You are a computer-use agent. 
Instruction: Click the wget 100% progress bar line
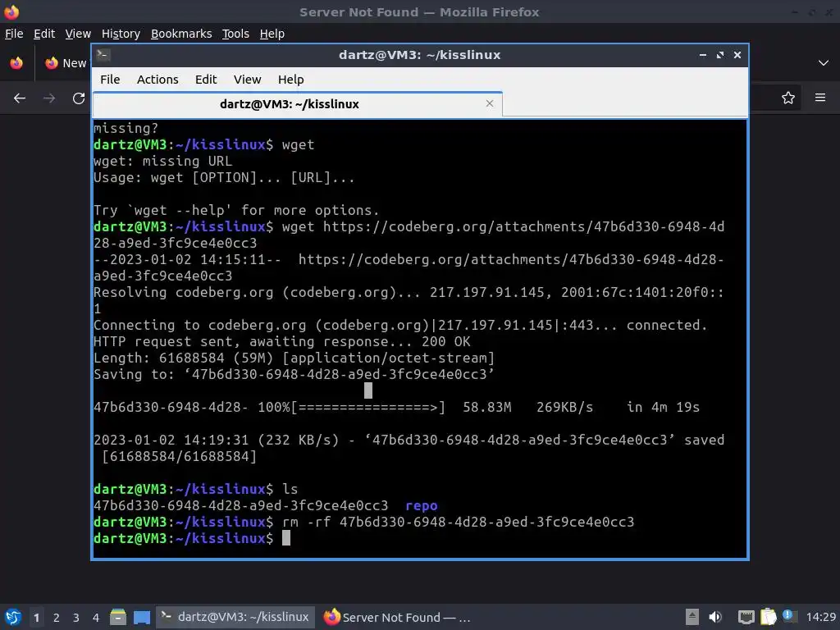click(x=396, y=407)
